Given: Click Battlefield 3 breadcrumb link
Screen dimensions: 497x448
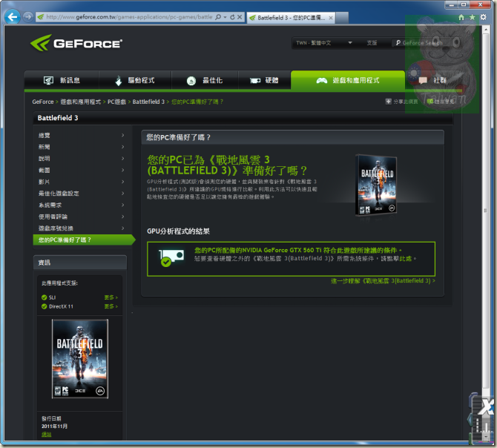Looking at the screenshot, I should 148,102.
